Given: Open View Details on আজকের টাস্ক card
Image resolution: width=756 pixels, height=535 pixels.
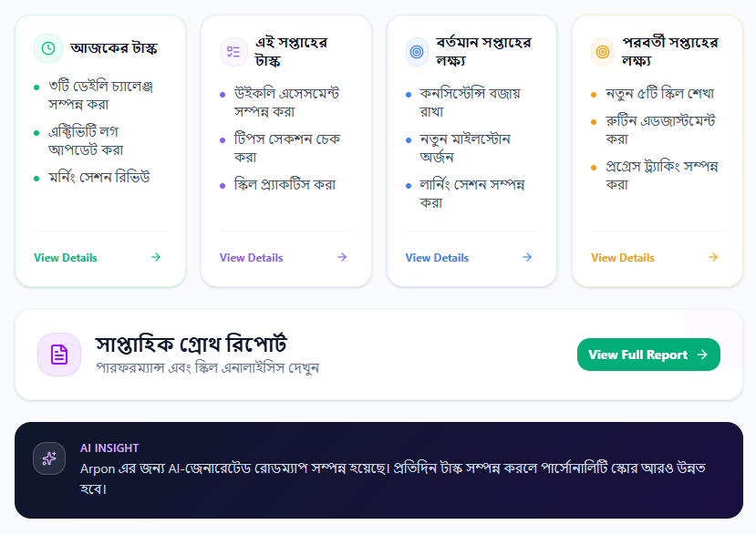Looking at the screenshot, I should click(x=65, y=258).
